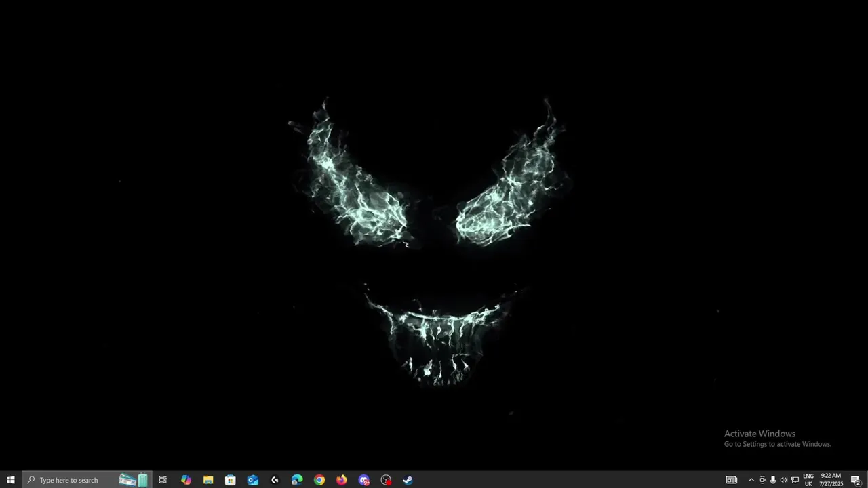Open News and interests widget in tray

(732, 480)
